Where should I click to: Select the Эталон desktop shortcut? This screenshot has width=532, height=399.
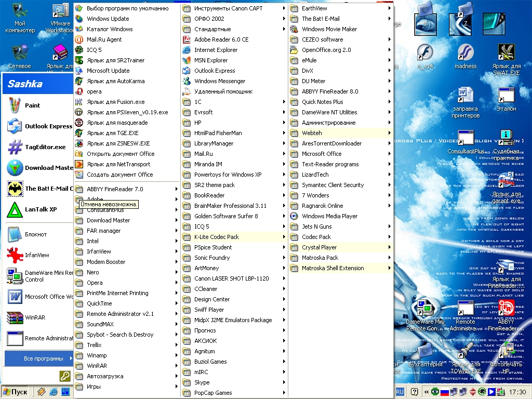tap(507, 99)
